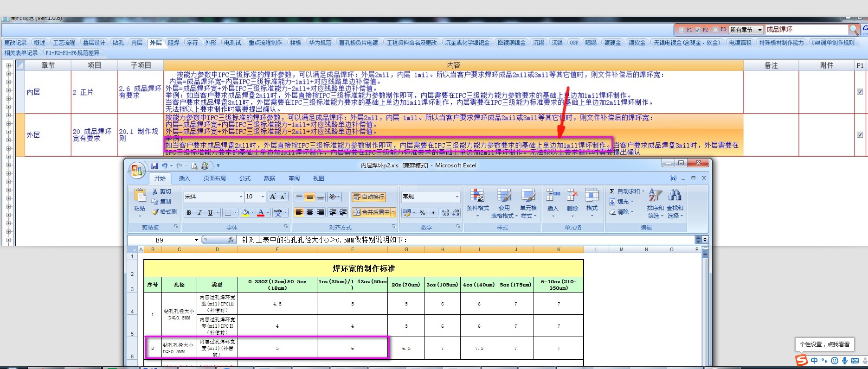
Task: Click the quick print icon
Action: [204, 166]
